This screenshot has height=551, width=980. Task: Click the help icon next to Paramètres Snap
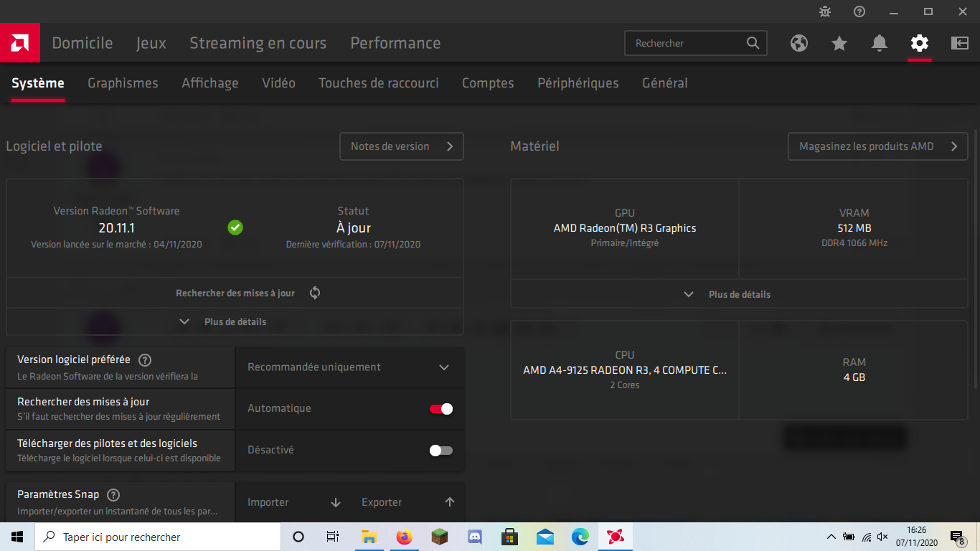tap(113, 495)
